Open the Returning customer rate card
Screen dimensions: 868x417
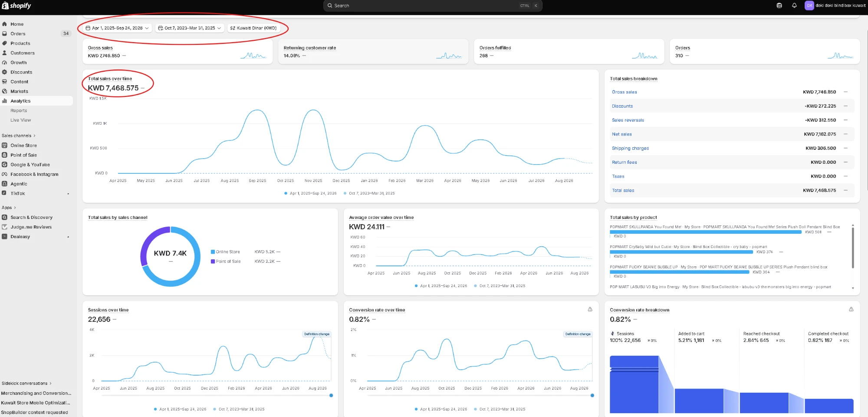pyautogui.click(x=373, y=51)
